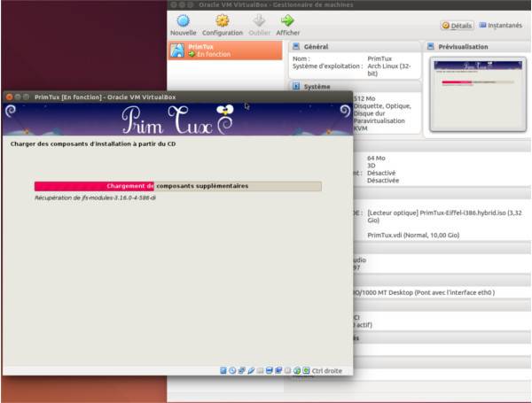Image resolution: width=532 pixels, height=403 pixels.
Task: Click the USB pen icon in VM status bar
Action: click(251, 370)
